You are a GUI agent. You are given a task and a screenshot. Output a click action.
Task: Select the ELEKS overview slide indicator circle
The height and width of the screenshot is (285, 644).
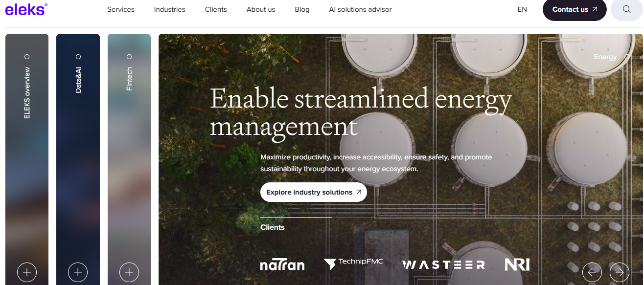click(27, 57)
